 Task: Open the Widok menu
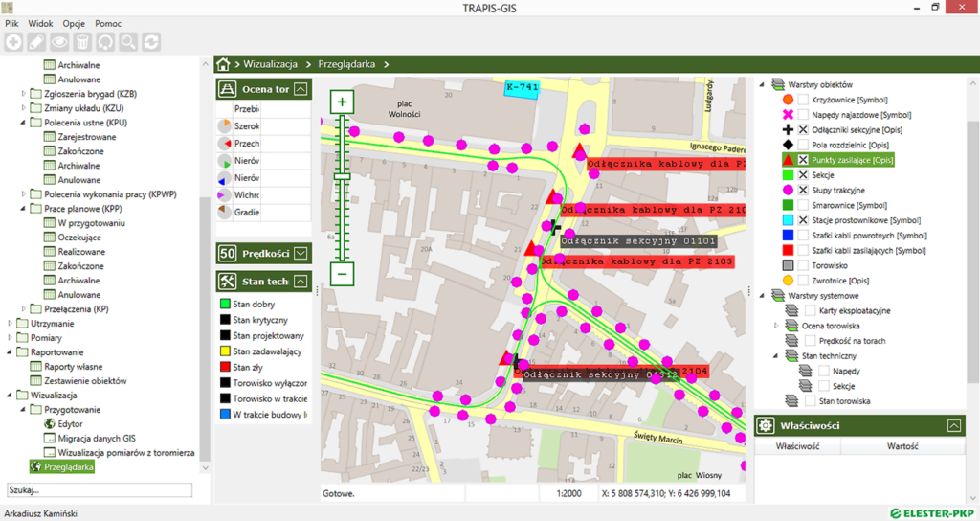[x=40, y=23]
